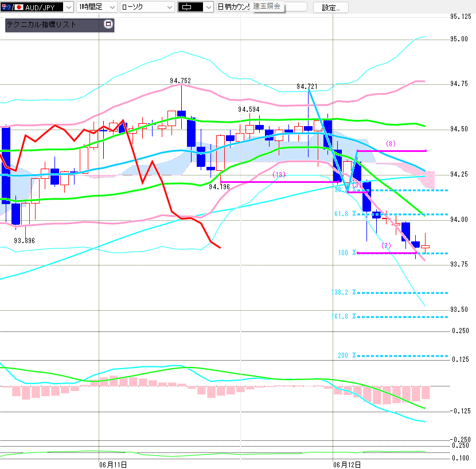Click the 94.594 price label
Screen dimensions: 476x469
(249, 110)
